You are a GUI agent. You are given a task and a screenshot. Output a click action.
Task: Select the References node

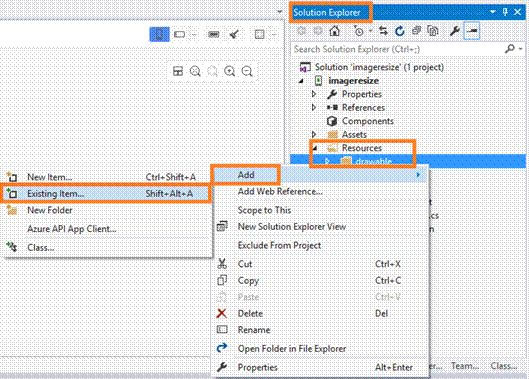[x=363, y=108]
